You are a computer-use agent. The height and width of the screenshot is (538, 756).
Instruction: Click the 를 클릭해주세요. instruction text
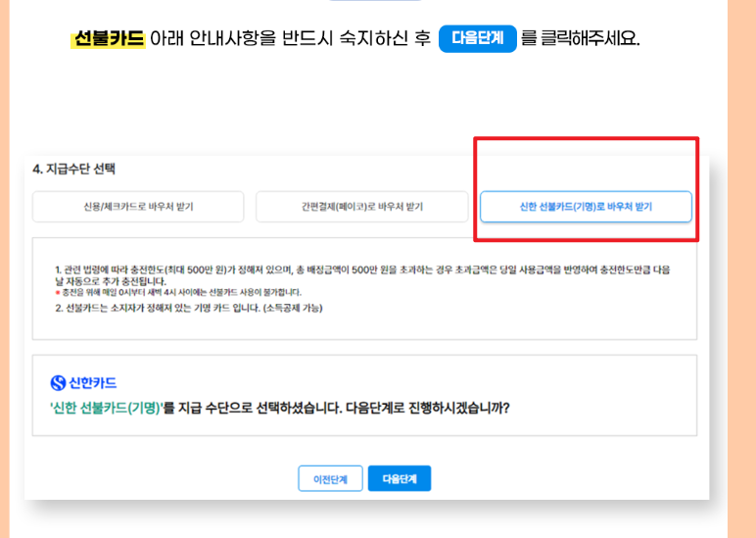(x=581, y=38)
